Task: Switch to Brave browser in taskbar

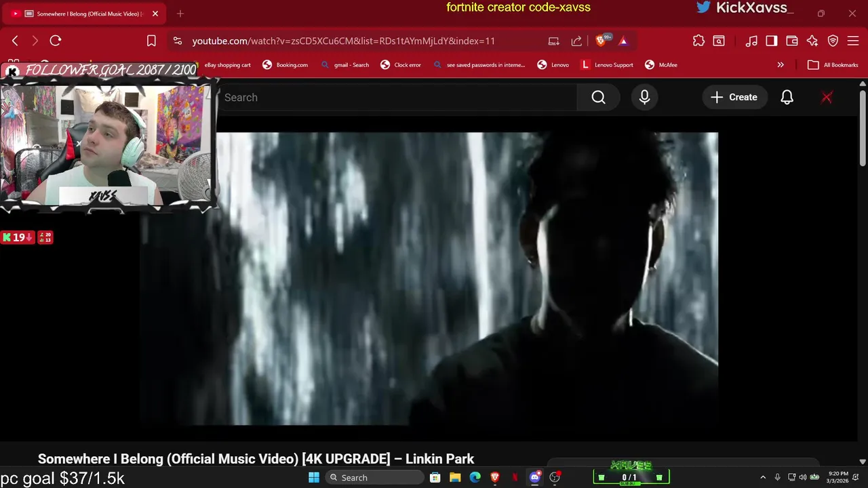Action: 495,477
